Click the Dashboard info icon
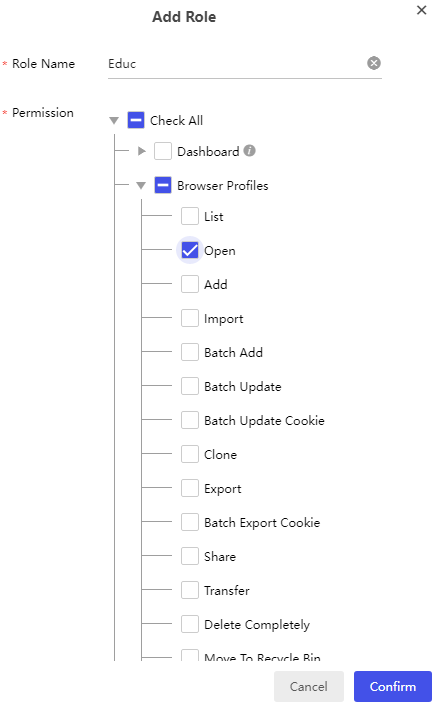The width and height of the screenshot is (436, 704). tap(250, 151)
